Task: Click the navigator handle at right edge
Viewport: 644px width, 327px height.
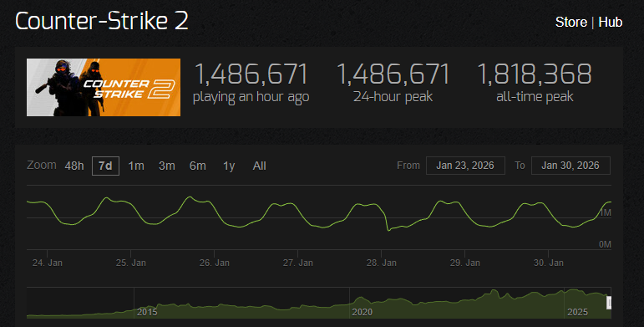Action: coord(609,303)
